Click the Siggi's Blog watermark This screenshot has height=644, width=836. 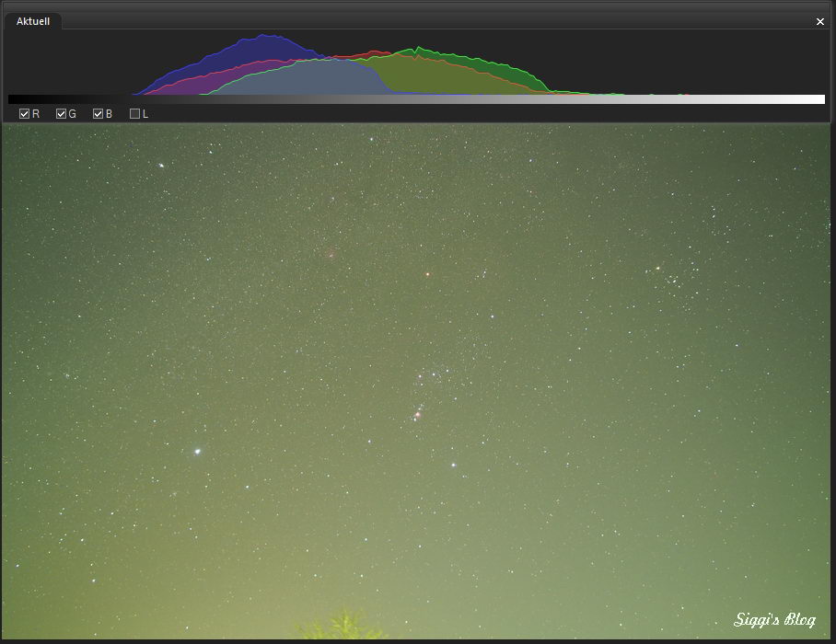(x=774, y=620)
